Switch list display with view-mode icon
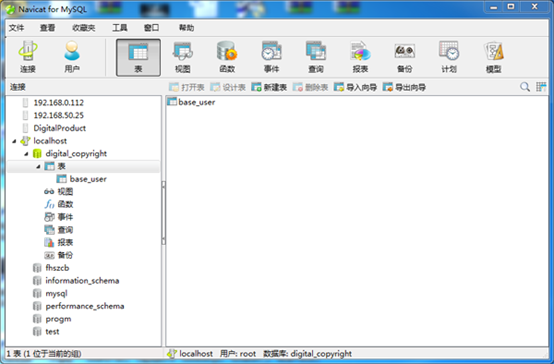 click(541, 87)
